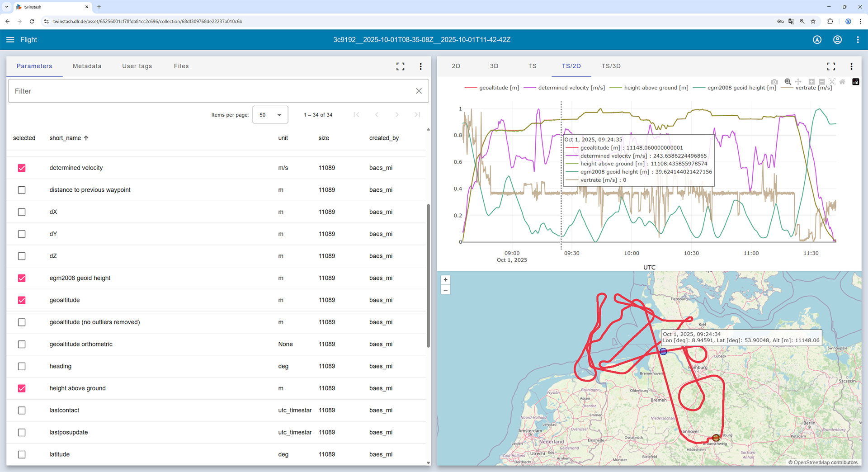Select the Parameters tab

(34, 66)
